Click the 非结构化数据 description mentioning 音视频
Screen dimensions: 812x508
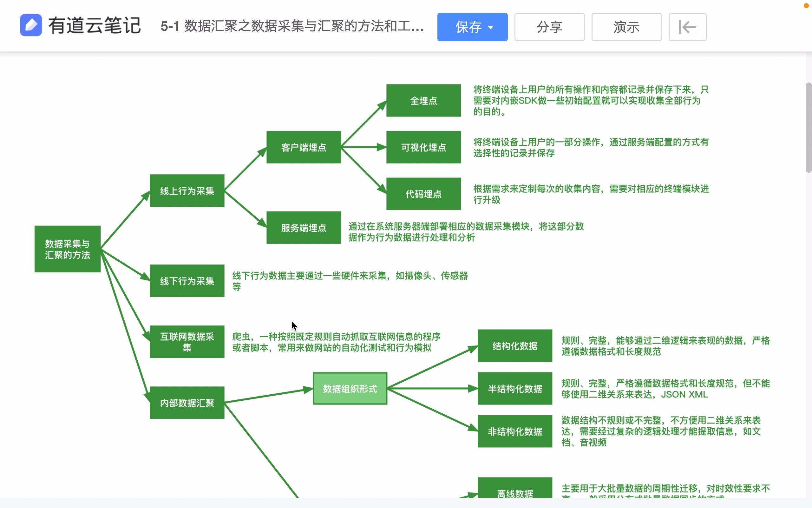(661, 431)
